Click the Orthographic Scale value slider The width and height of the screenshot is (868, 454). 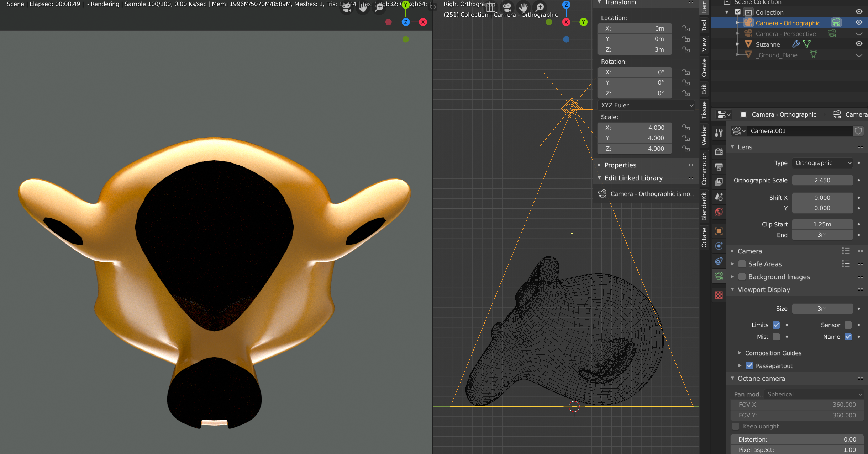point(822,180)
